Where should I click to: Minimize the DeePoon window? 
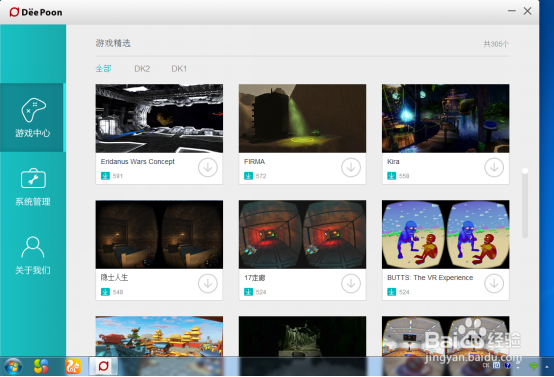[x=512, y=11]
